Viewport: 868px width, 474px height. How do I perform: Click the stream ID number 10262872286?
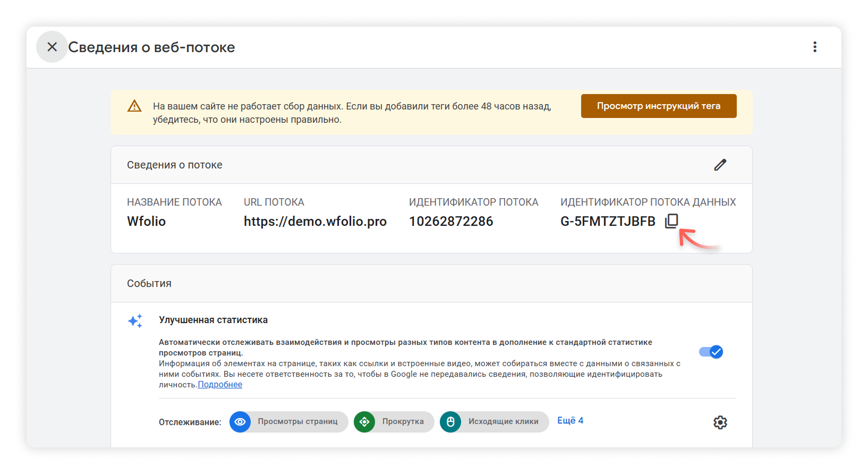click(451, 222)
